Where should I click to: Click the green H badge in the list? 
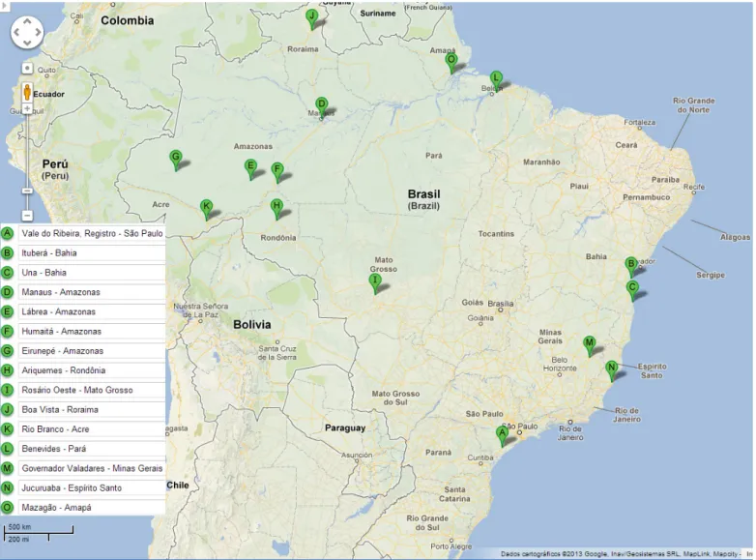(x=7, y=370)
